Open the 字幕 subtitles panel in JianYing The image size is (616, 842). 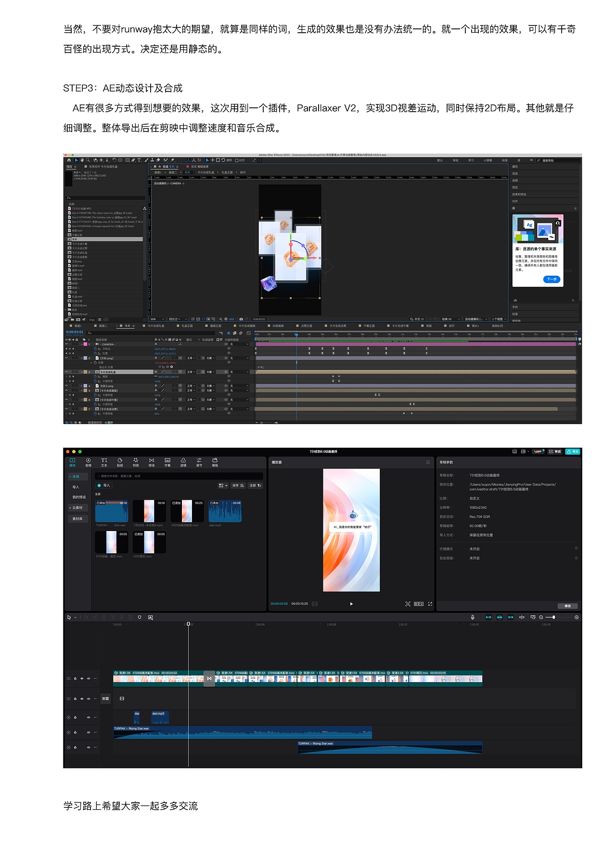[167, 462]
